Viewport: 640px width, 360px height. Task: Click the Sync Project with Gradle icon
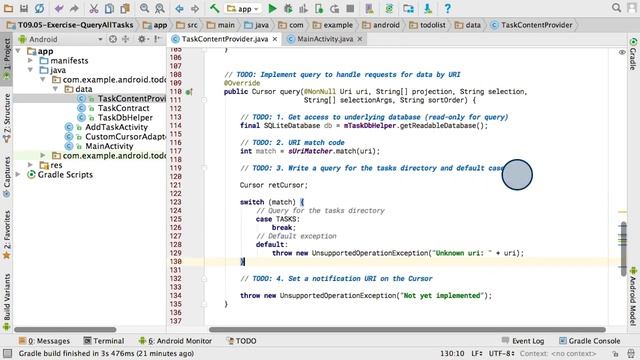389,8
